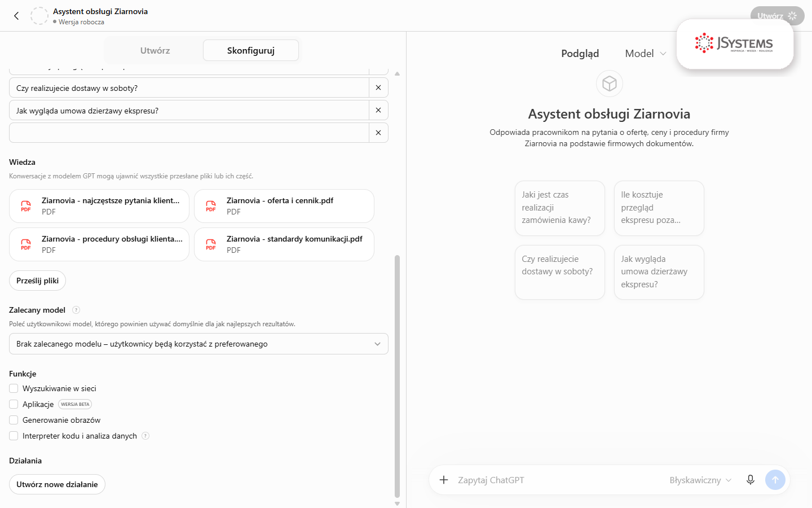Image resolution: width=812 pixels, height=508 pixels.
Task: Open the 'Brak zalecanego modelu' dropdown
Action: tap(198, 344)
